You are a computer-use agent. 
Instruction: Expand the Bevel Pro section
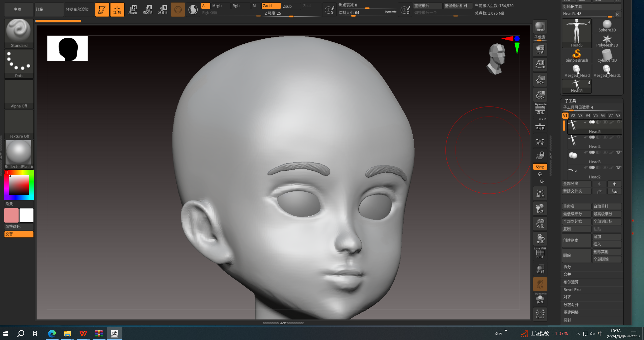572,290
